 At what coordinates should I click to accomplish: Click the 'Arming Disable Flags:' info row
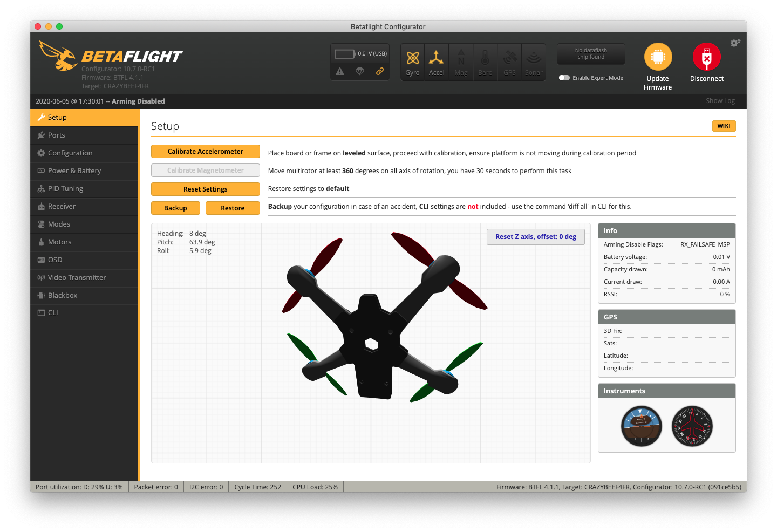coord(667,245)
